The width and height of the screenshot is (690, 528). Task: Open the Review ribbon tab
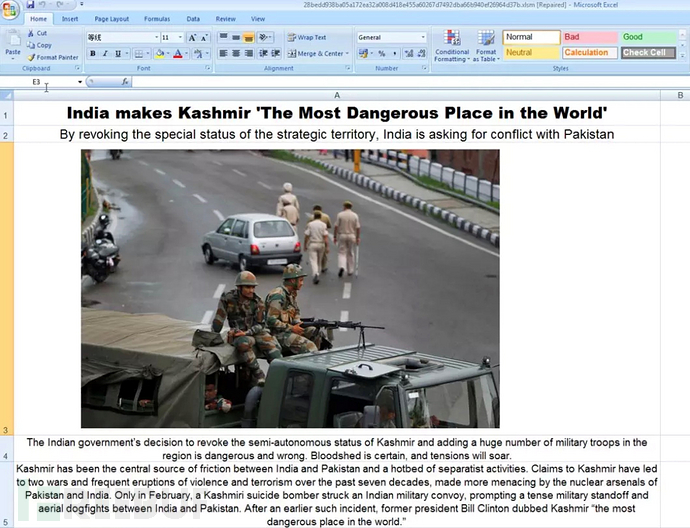click(x=226, y=19)
